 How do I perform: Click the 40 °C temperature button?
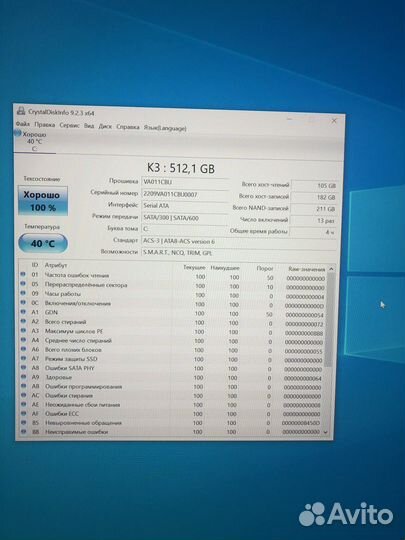click(x=43, y=243)
